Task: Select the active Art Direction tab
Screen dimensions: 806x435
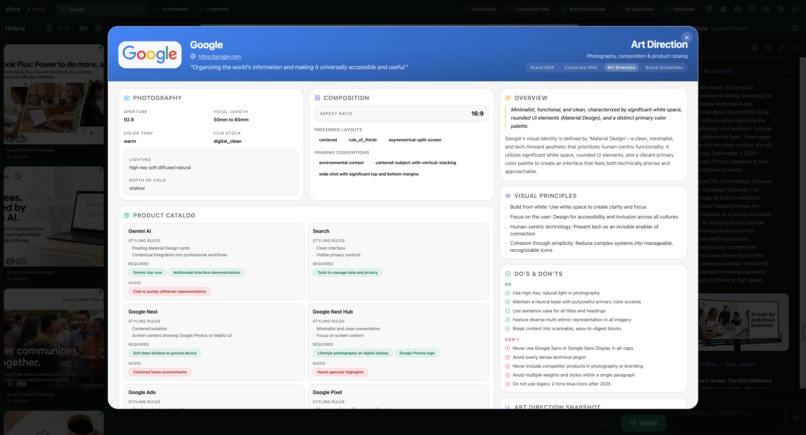Action: (x=621, y=67)
